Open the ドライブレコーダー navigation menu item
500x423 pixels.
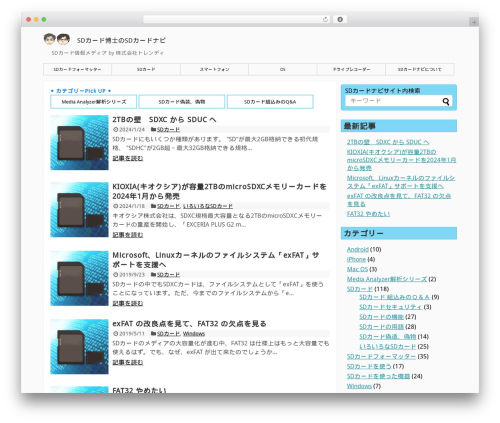pos(351,69)
